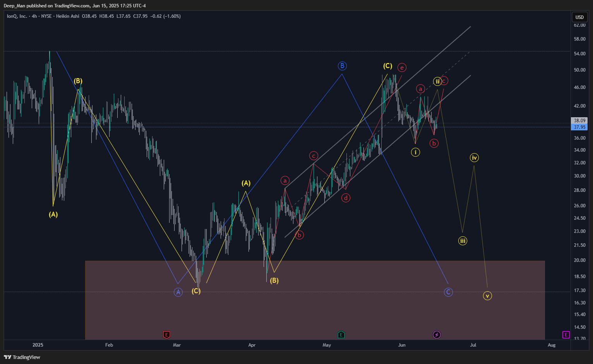Click the green earnings E marker near May

(341, 335)
